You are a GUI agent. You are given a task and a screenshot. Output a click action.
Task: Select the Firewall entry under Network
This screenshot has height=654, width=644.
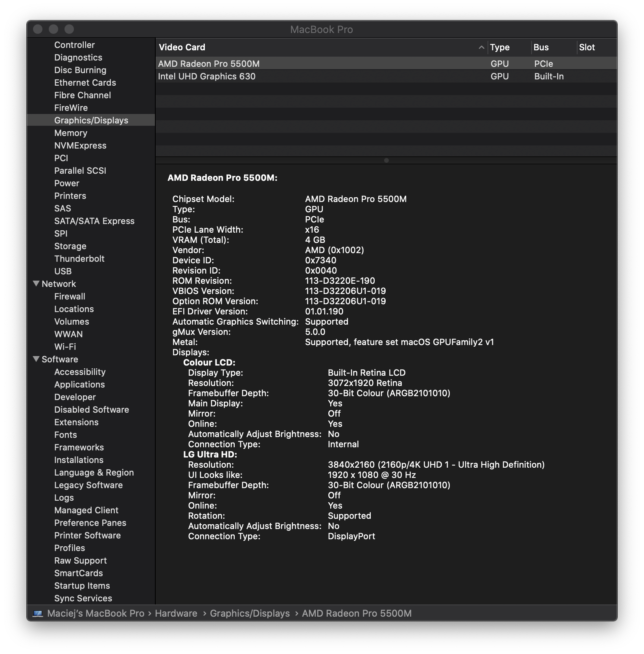pyautogui.click(x=70, y=296)
